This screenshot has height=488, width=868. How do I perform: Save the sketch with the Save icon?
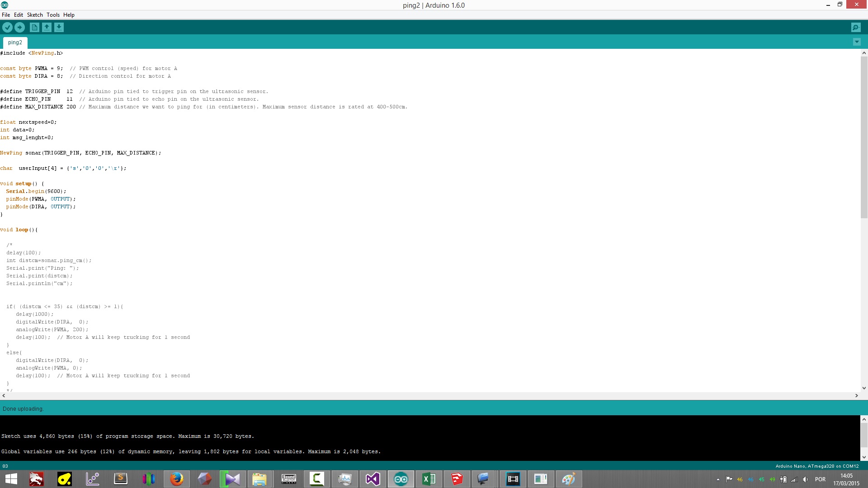59,28
